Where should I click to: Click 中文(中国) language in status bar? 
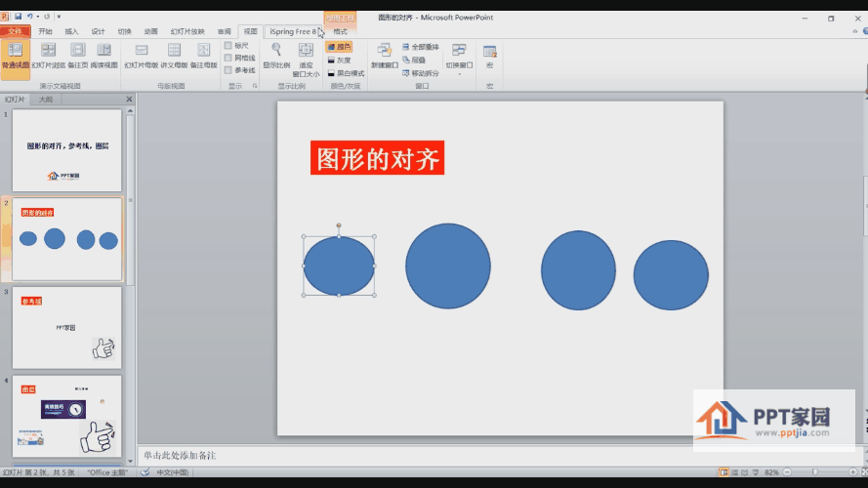pyautogui.click(x=173, y=472)
